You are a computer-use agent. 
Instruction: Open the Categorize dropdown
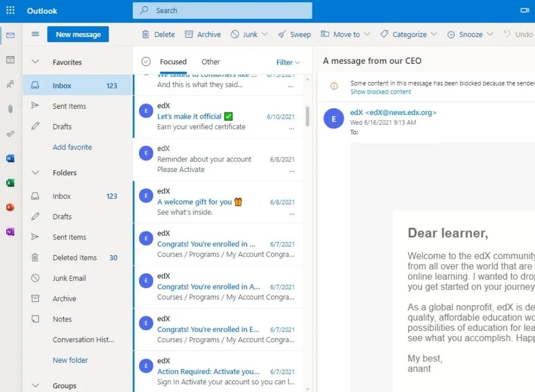(408, 34)
